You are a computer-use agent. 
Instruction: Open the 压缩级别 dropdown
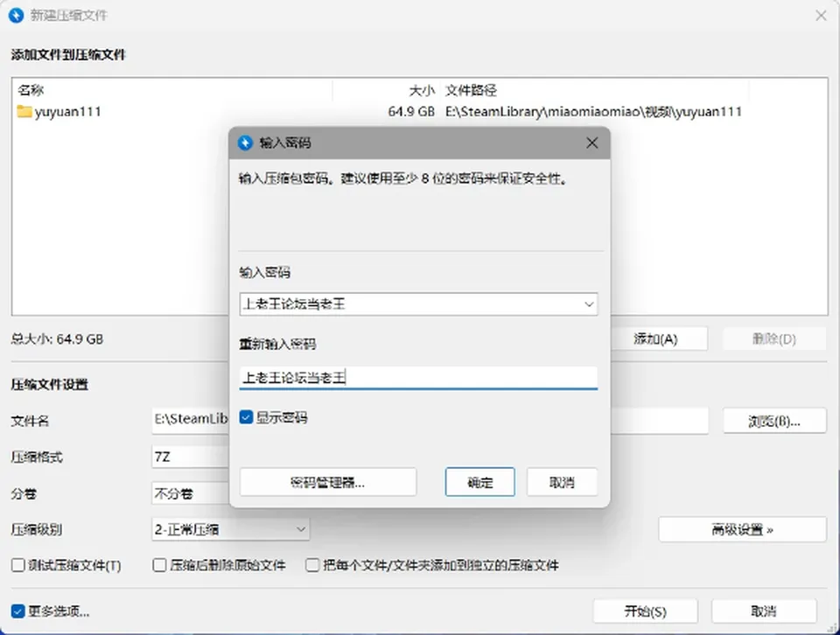click(231, 529)
